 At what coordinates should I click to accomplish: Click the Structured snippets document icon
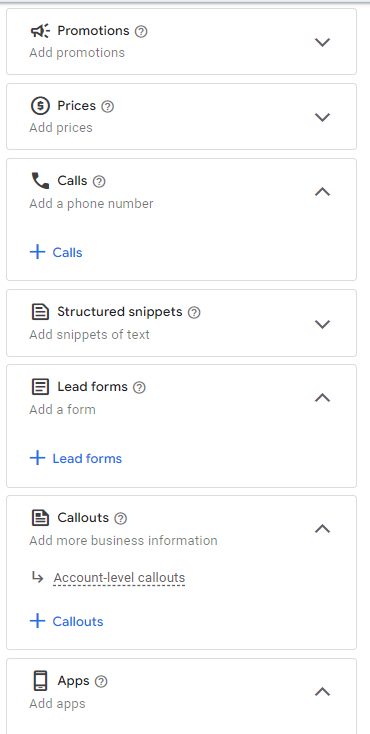[x=40, y=312]
